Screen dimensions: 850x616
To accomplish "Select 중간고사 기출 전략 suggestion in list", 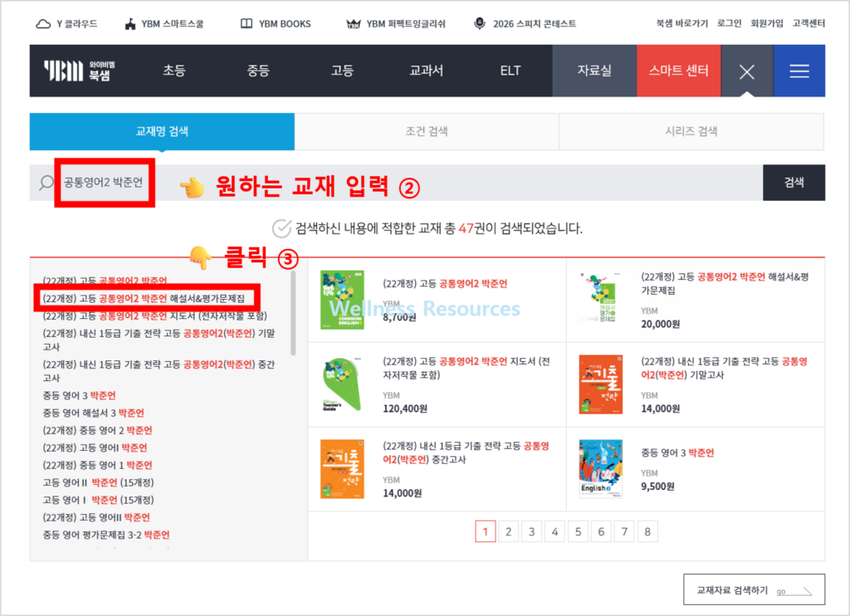I will pos(159,371).
